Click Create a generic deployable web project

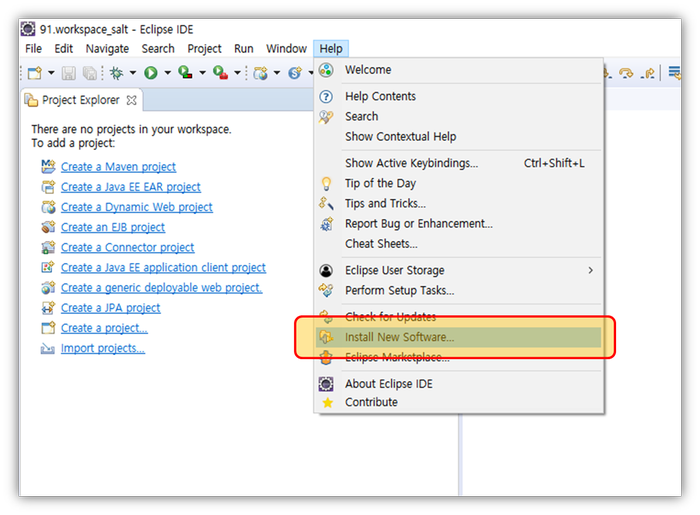162,288
